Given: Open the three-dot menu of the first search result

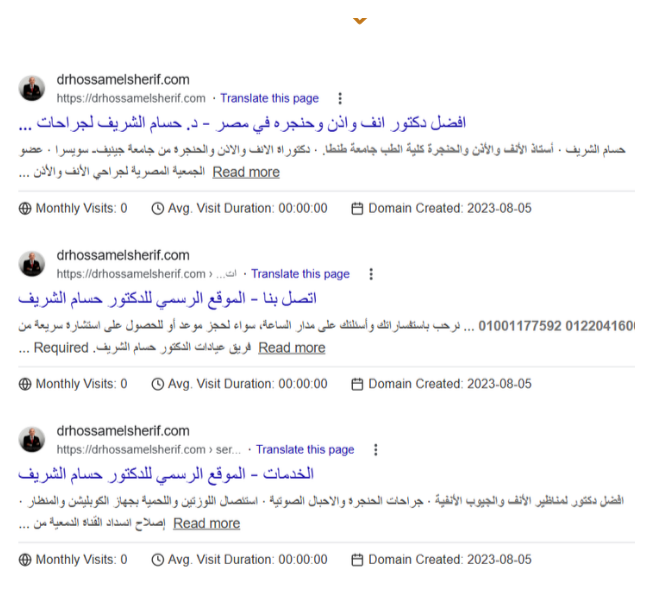Looking at the screenshot, I should (340, 98).
